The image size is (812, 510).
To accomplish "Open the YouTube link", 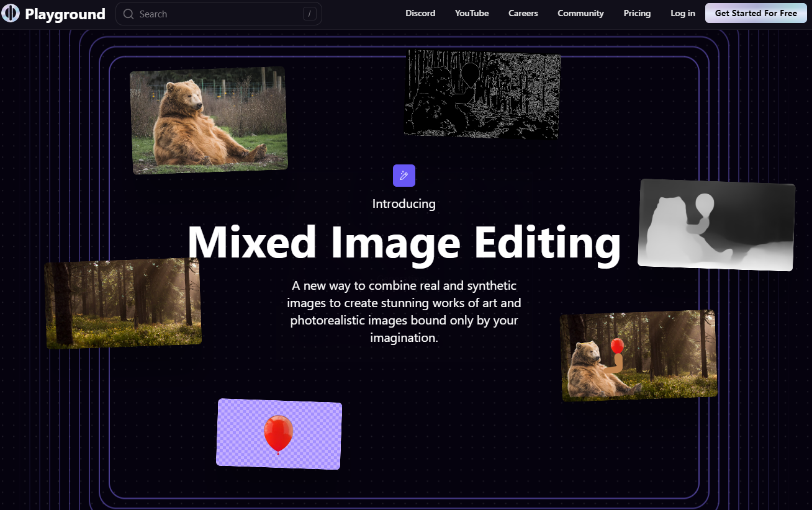I will tap(472, 13).
